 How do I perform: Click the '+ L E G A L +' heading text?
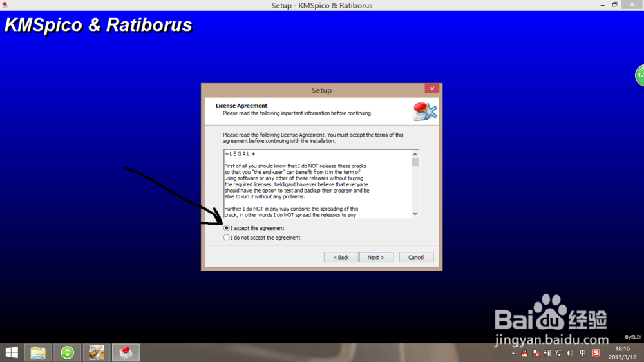240,154
